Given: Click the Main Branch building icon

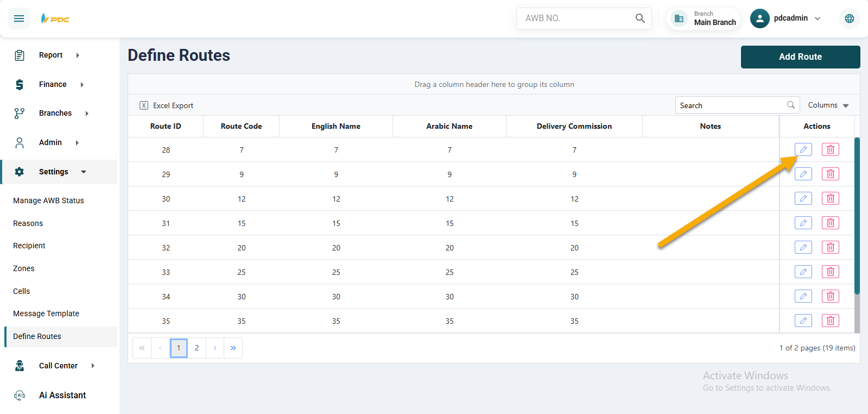Looking at the screenshot, I should 679,18.
